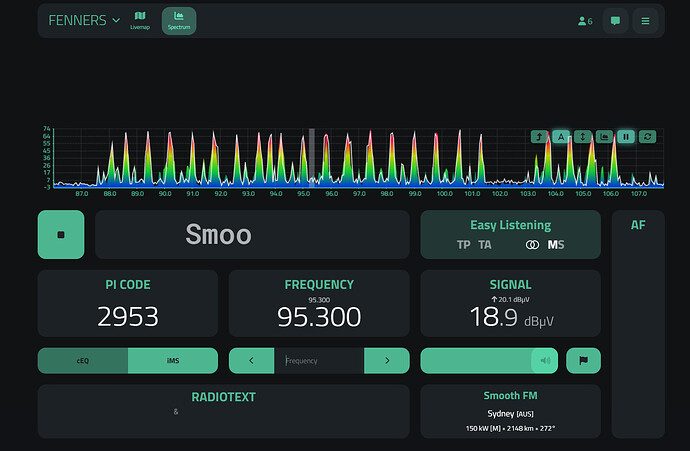The width and height of the screenshot is (690, 451).
Task: Tune up with right chevron
Action: [387, 360]
